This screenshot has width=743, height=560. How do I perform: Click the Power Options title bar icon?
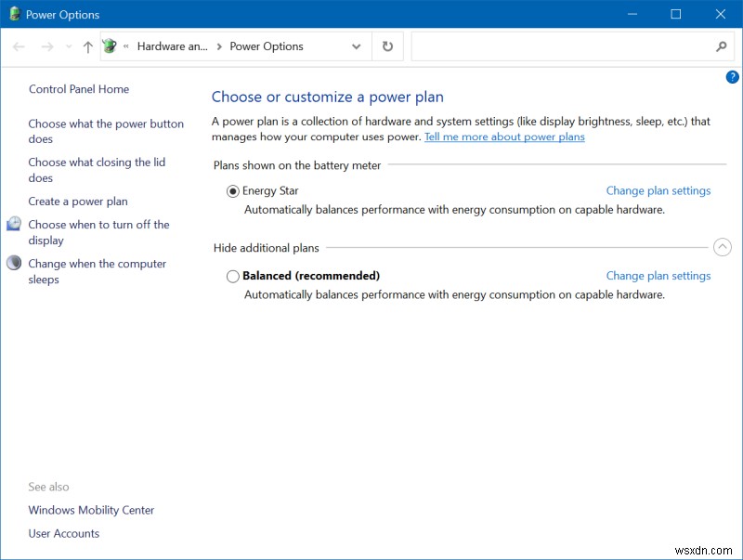pos(15,14)
